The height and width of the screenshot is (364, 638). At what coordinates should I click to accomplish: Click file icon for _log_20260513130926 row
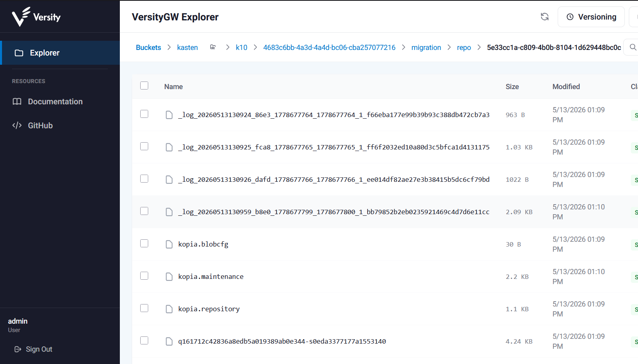click(169, 180)
